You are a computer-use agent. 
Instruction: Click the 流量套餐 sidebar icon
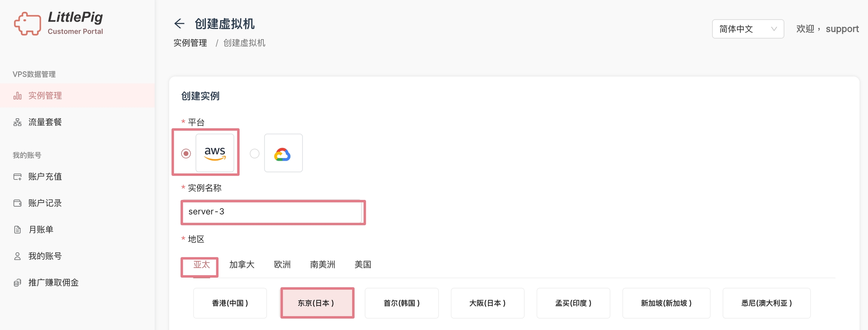click(x=17, y=122)
